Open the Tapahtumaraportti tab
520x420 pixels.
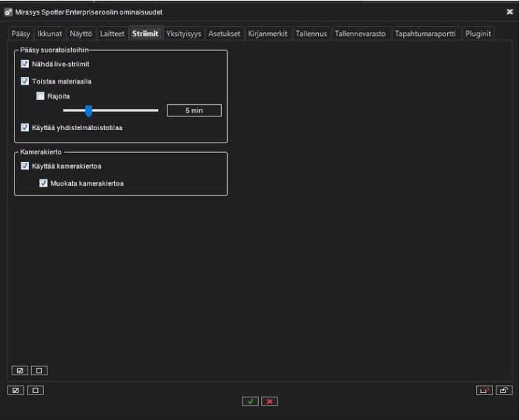(x=425, y=34)
